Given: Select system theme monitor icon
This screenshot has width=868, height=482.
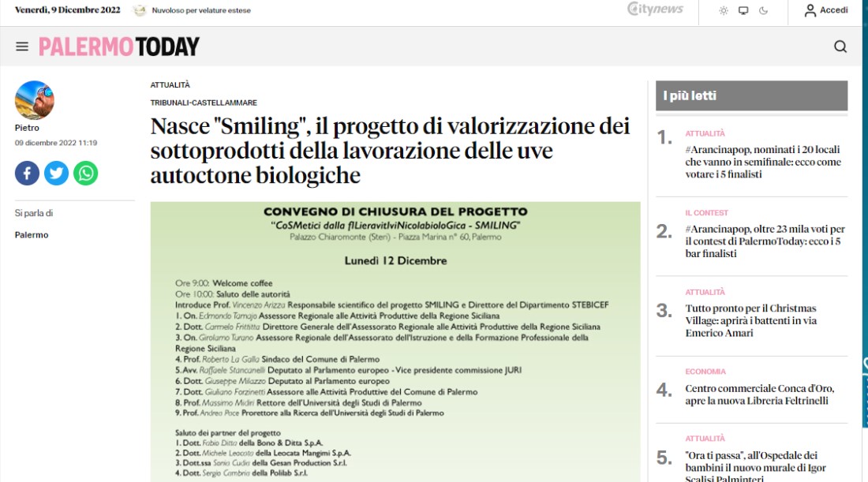Looking at the screenshot, I should pos(743,10).
